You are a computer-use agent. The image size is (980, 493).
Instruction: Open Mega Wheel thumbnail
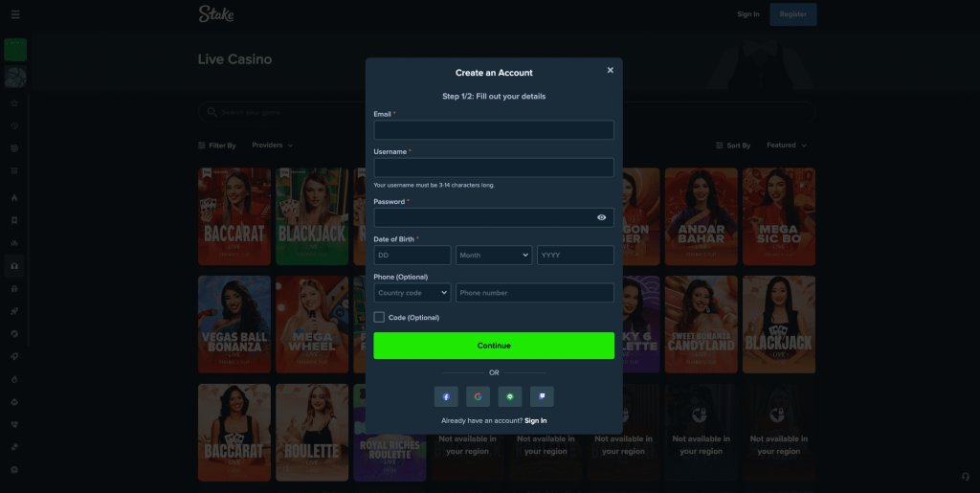coord(312,325)
